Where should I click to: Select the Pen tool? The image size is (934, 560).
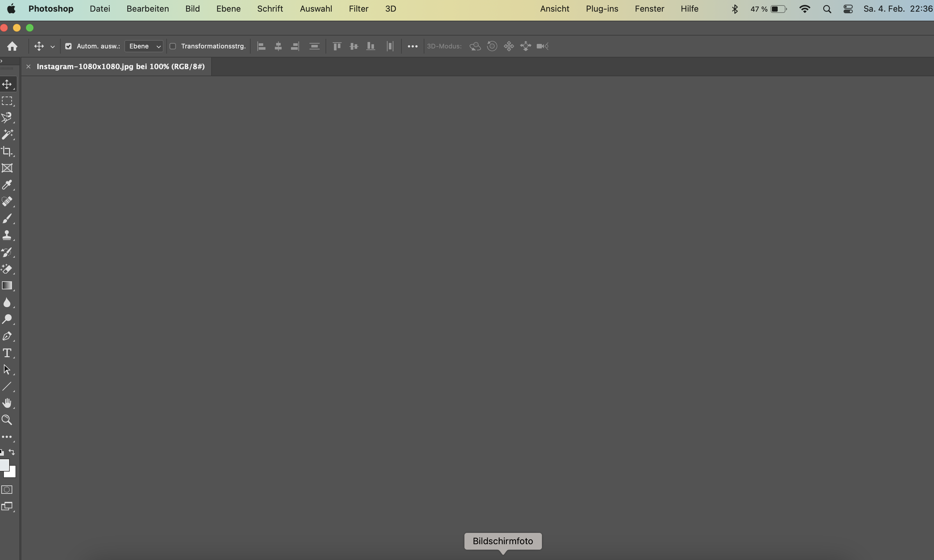pyautogui.click(x=7, y=336)
